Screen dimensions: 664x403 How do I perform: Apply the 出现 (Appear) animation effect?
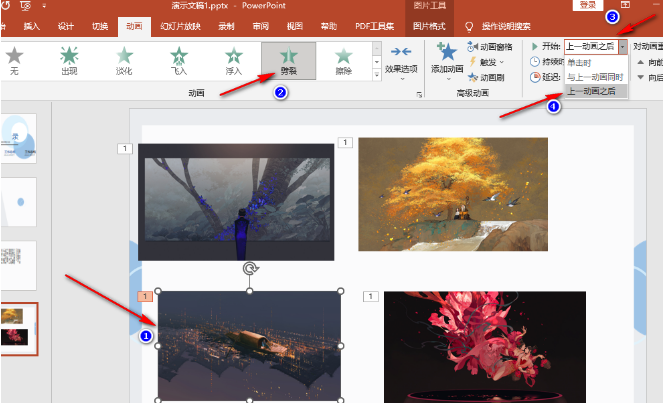tap(69, 61)
